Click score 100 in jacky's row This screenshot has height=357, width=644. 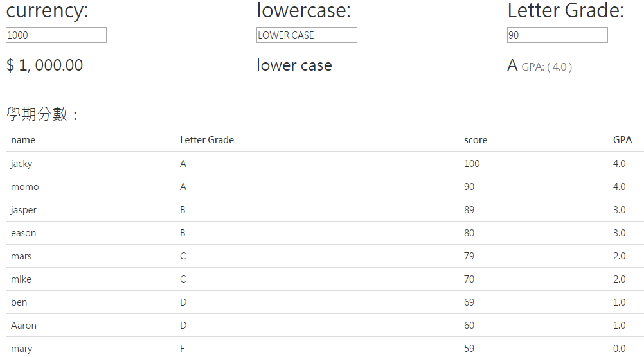tap(472, 164)
